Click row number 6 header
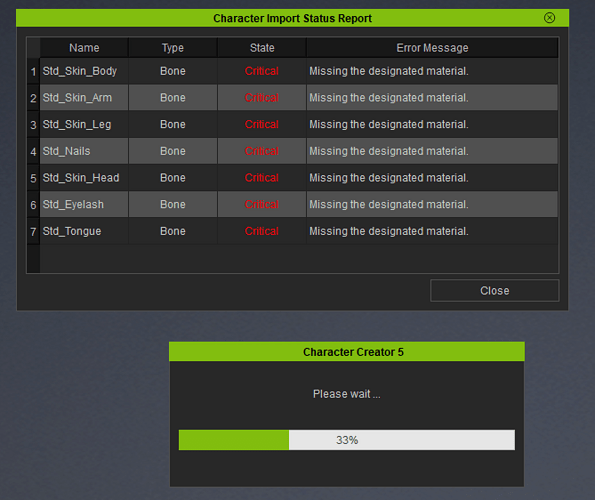 coord(33,205)
